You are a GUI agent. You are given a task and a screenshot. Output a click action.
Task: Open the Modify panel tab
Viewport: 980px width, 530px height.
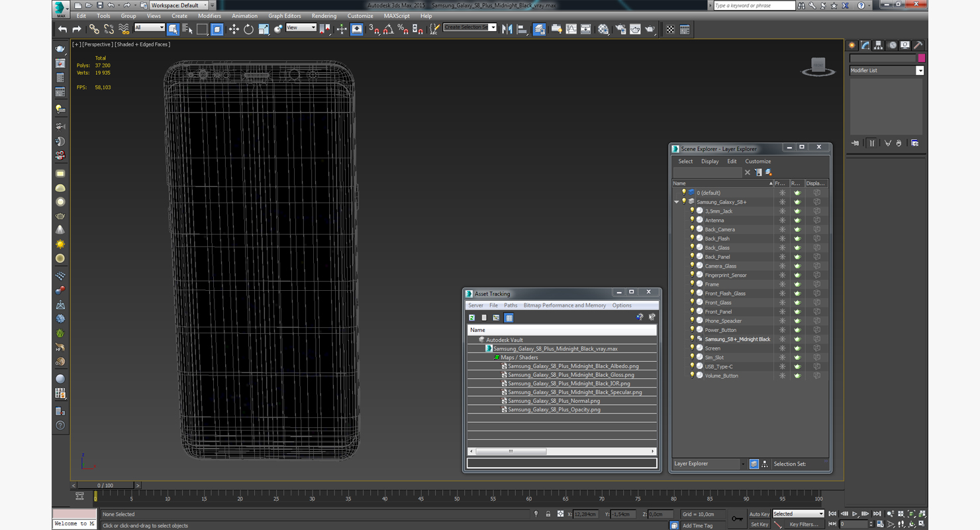click(865, 45)
